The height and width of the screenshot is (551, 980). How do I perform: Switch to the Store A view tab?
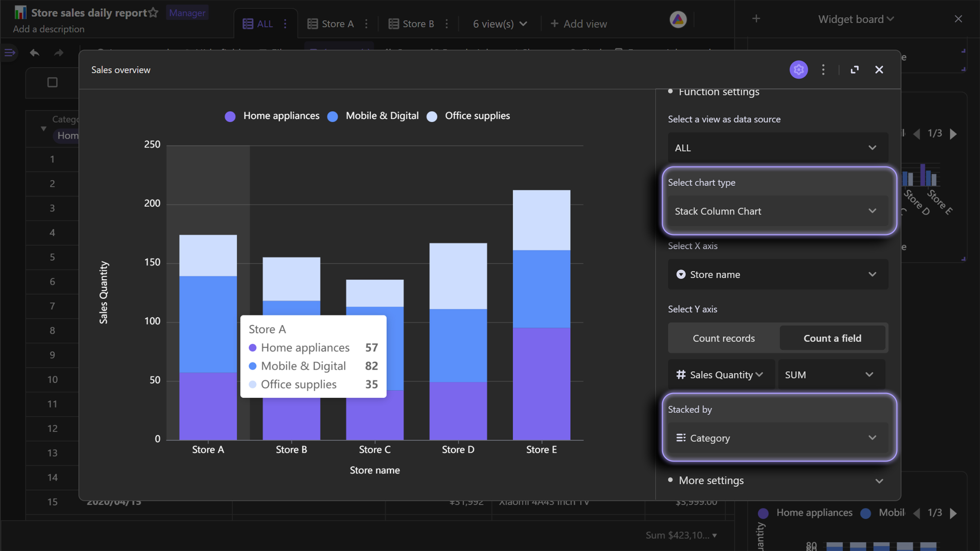pyautogui.click(x=330, y=24)
